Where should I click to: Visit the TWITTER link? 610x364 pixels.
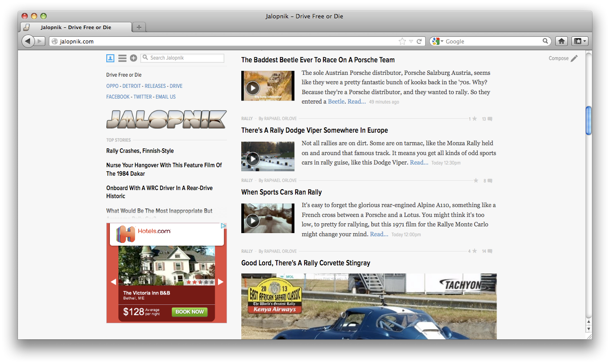[143, 97]
